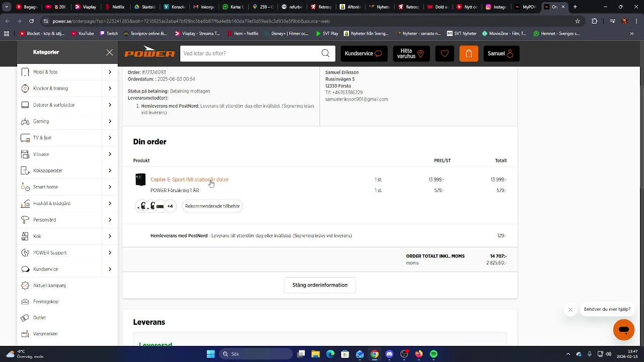Open Firefox from taskbar
This screenshot has height=362, width=644.
pyautogui.click(x=419, y=354)
